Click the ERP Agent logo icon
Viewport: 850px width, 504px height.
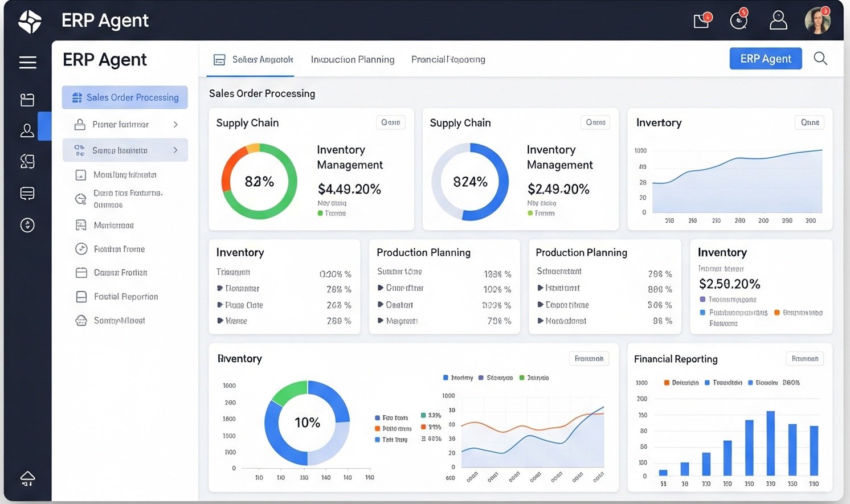(30, 22)
